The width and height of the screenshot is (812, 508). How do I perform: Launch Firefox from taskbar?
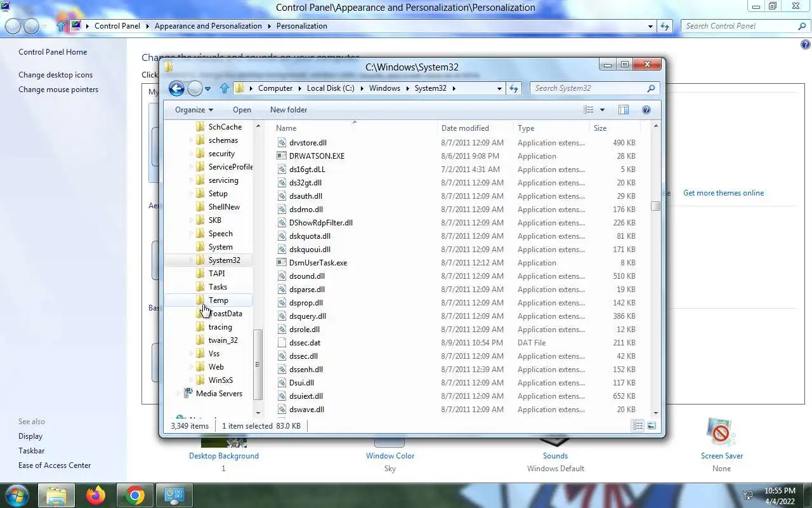pyautogui.click(x=96, y=495)
